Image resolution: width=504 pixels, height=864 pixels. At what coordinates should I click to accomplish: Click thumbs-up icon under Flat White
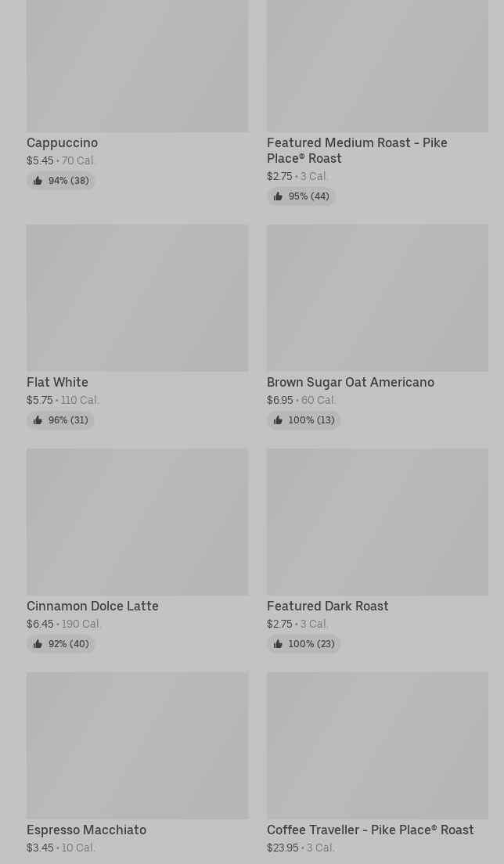point(38,420)
